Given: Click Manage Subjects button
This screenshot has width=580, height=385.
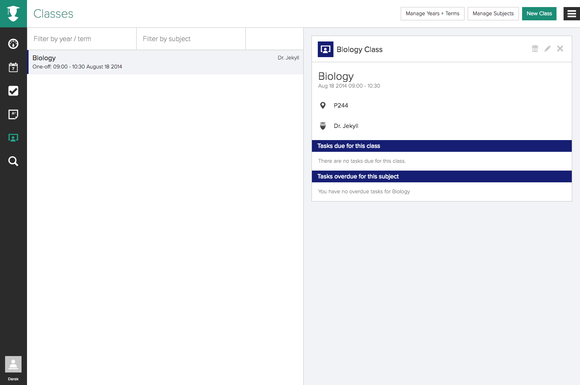Looking at the screenshot, I should [493, 14].
